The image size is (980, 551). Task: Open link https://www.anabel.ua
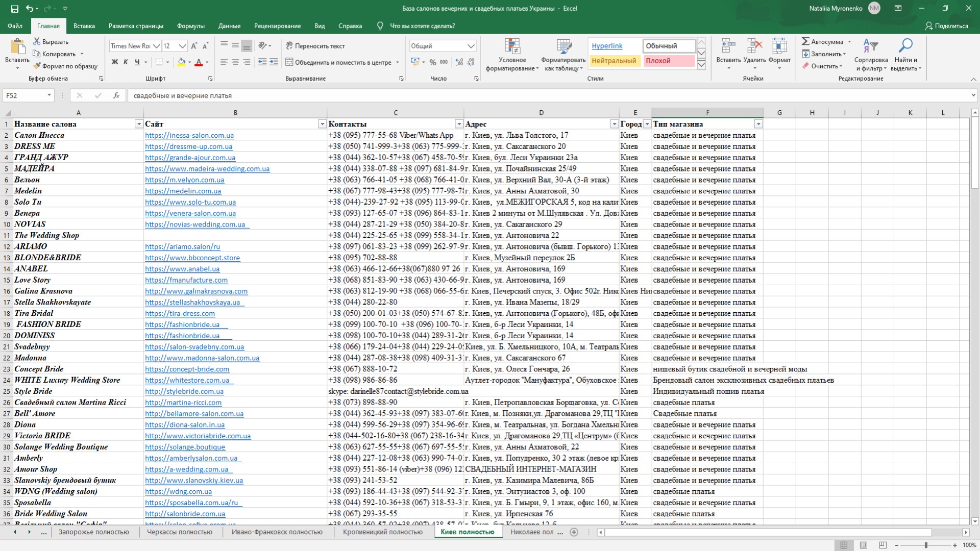pyautogui.click(x=182, y=269)
